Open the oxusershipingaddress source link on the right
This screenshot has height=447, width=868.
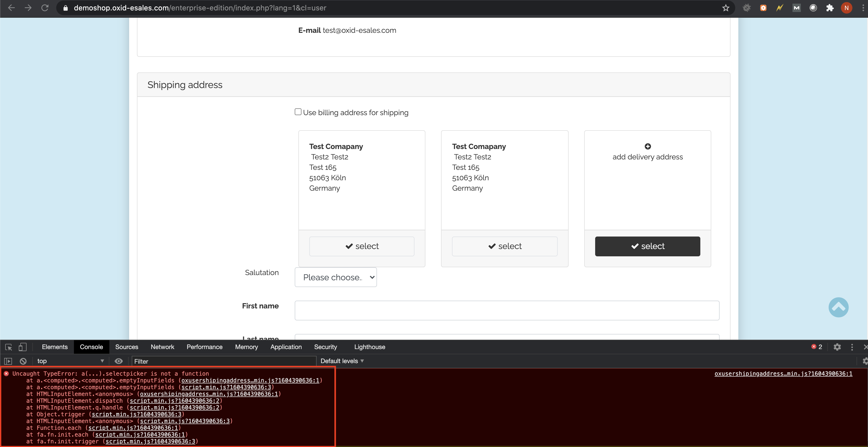(x=783, y=374)
